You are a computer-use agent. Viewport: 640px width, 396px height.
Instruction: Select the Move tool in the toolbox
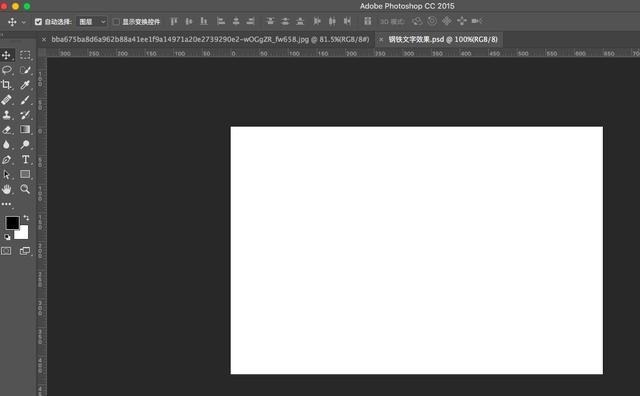[7, 55]
